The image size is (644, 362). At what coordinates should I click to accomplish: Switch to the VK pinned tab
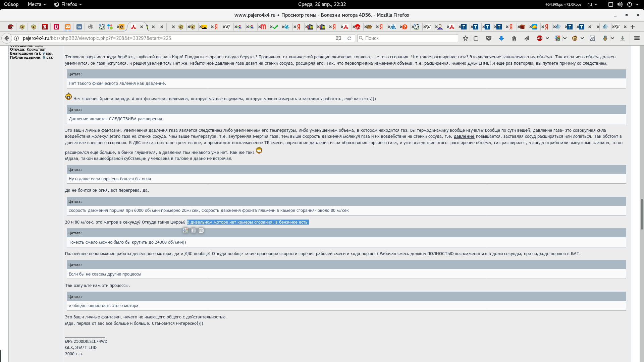79,27
